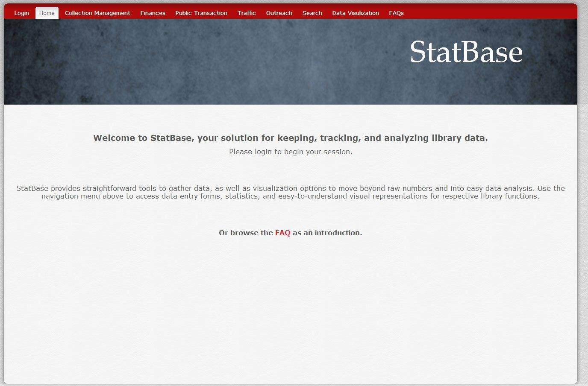The image size is (588, 386).
Task: Open Collection Management menu
Action: tap(97, 13)
